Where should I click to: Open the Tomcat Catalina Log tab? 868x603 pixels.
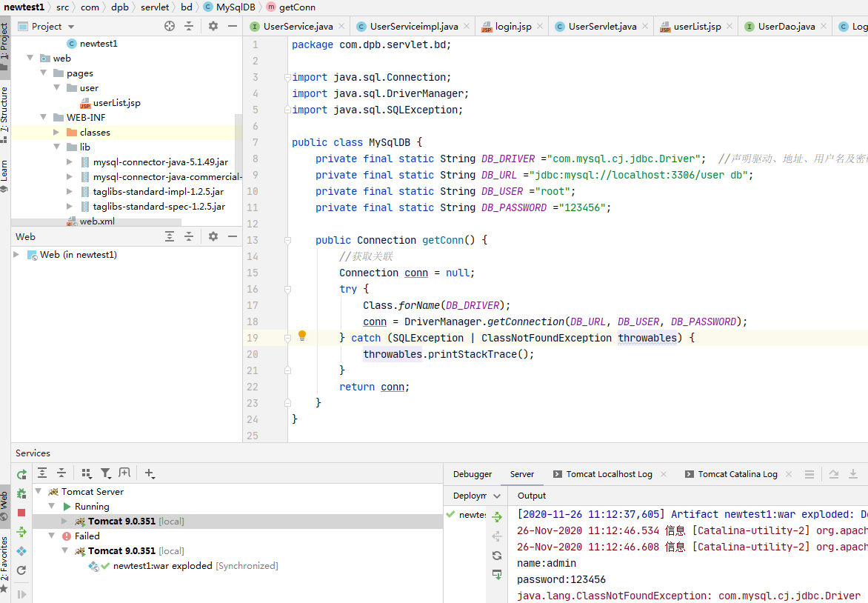click(x=737, y=474)
